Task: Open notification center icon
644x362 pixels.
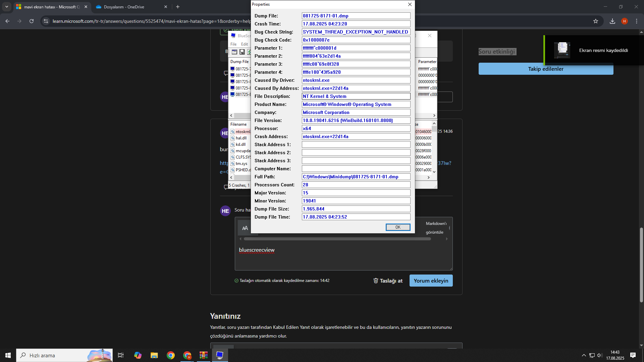Action: [x=633, y=355]
